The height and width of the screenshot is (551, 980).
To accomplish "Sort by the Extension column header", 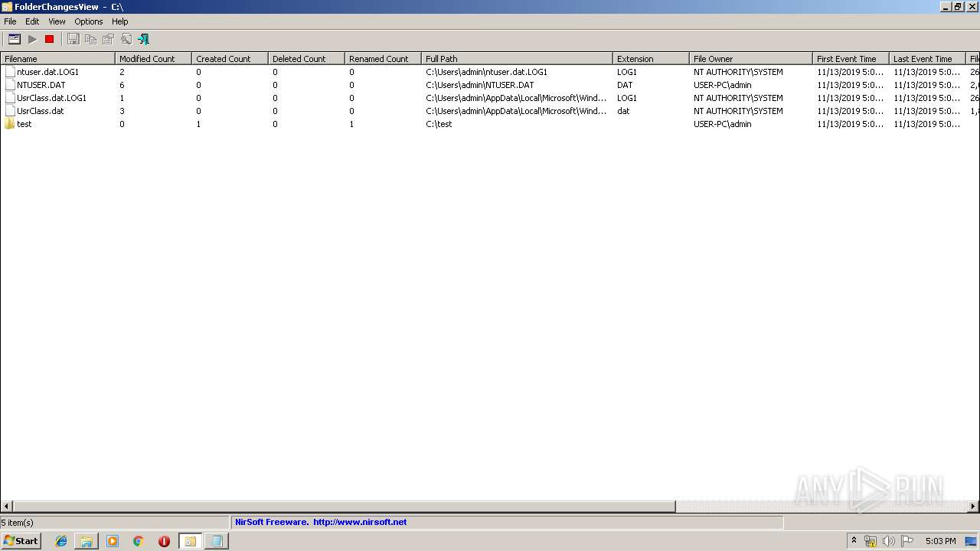I will pyautogui.click(x=651, y=58).
